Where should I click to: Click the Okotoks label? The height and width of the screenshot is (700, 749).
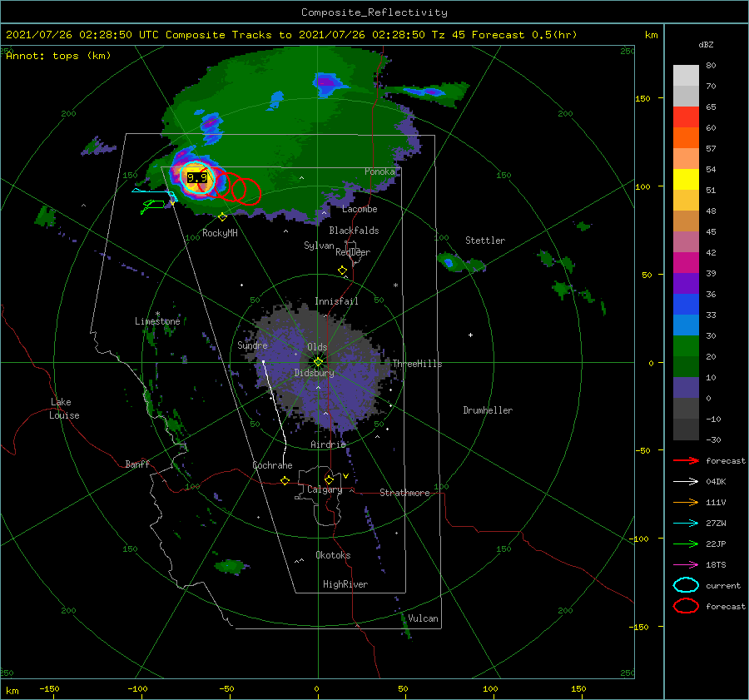coord(333,555)
